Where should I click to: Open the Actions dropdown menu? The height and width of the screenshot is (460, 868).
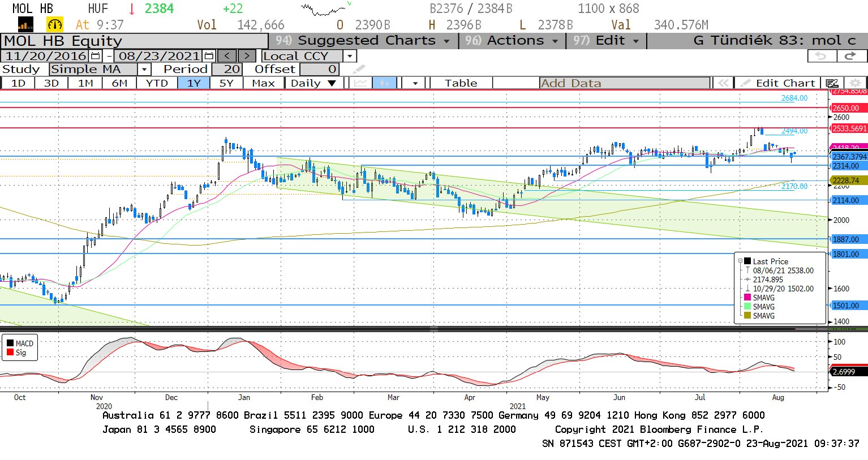(512, 41)
